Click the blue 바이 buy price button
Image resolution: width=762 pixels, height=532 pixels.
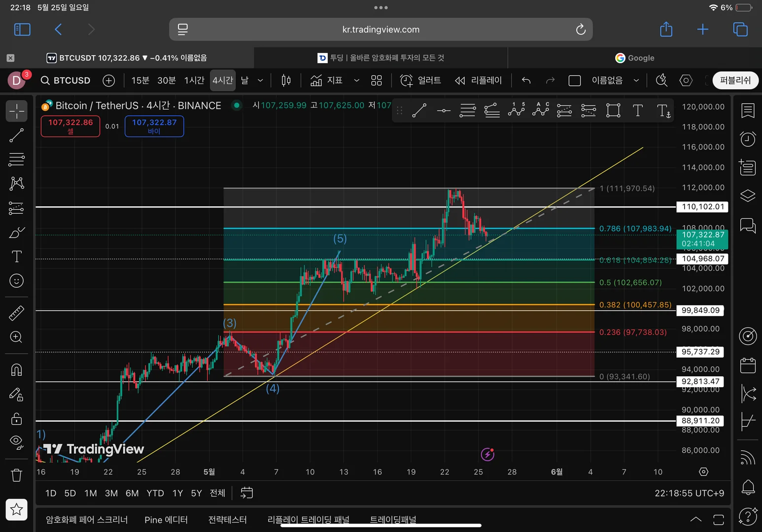(x=154, y=126)
